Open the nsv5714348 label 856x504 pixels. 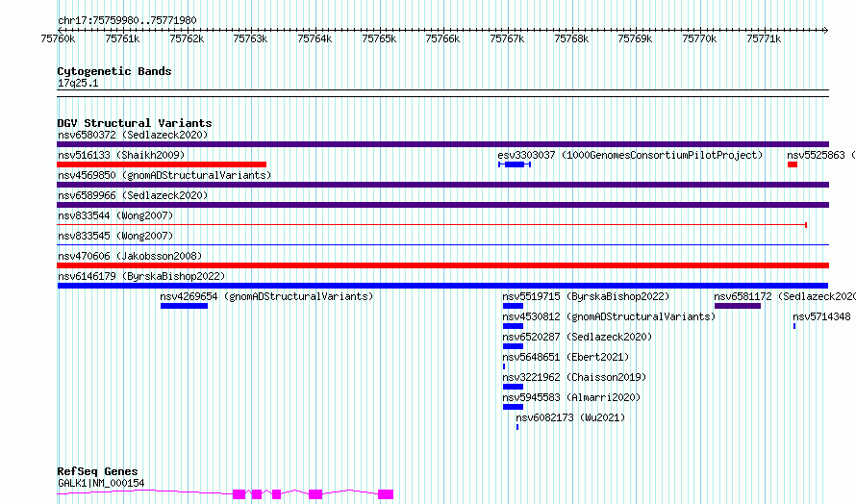tap(821, 316)
